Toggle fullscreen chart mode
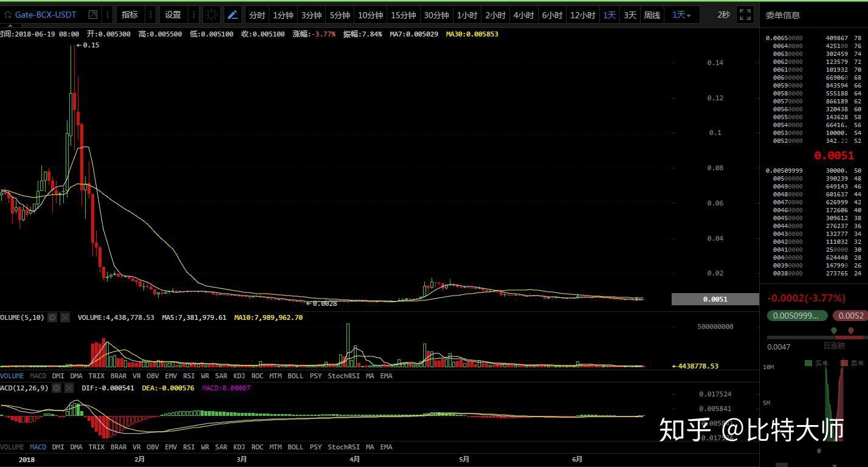868x467 pixels. click(745, 15)
